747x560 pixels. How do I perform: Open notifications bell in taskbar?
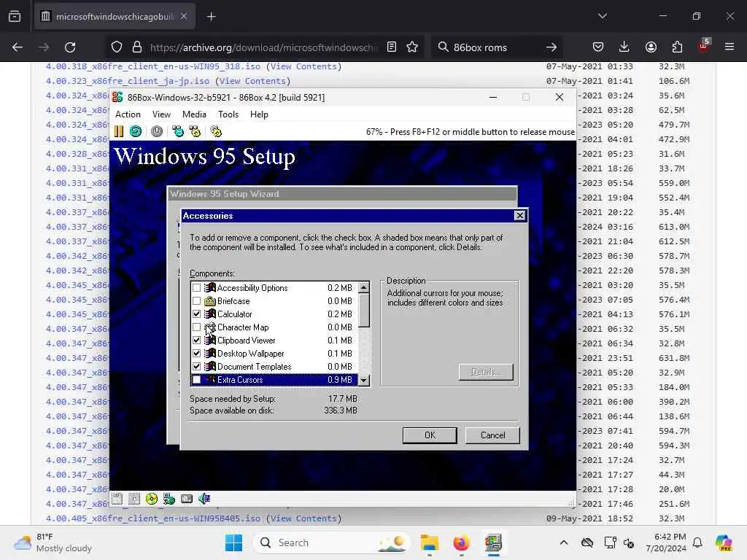point(697,542)
